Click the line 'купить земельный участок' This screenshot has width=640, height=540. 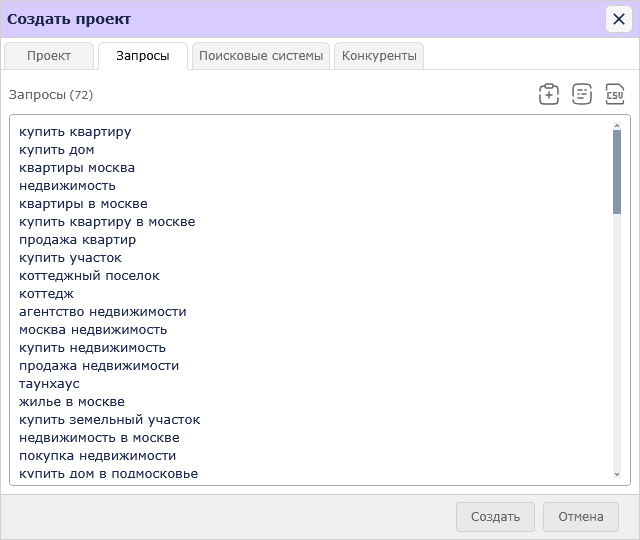pos(110,419)
